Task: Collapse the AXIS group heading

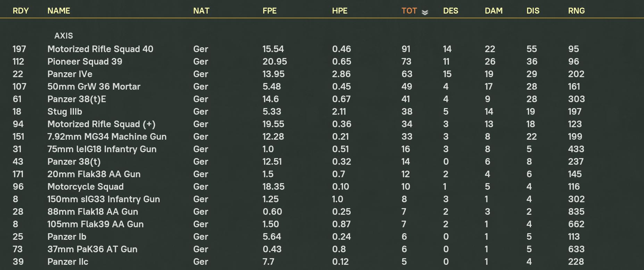Action: coord(64,36)
